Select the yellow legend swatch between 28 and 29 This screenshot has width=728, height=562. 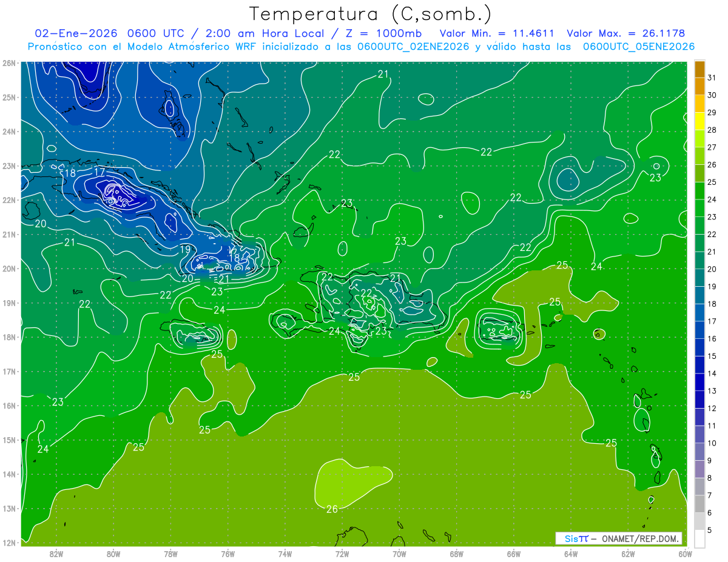tap(699, 121)
